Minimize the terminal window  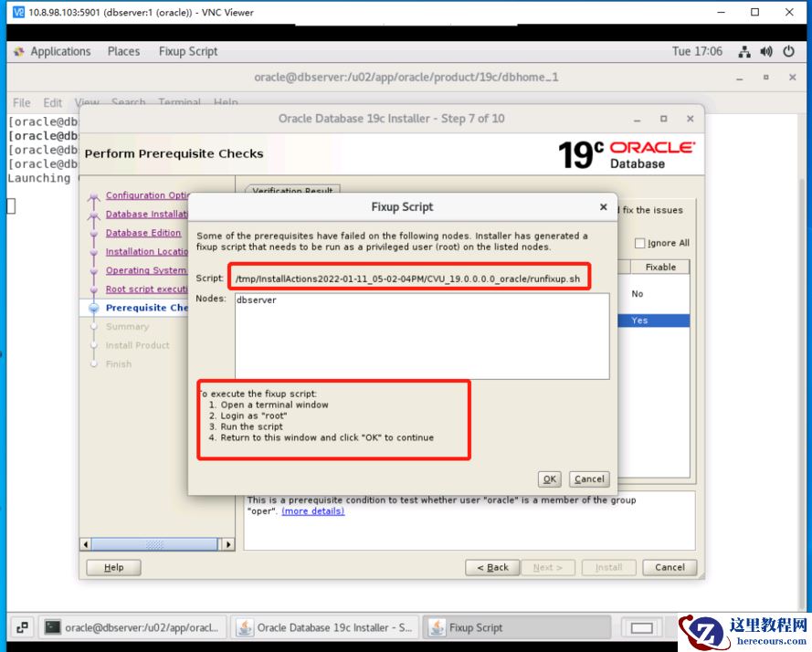740,78
